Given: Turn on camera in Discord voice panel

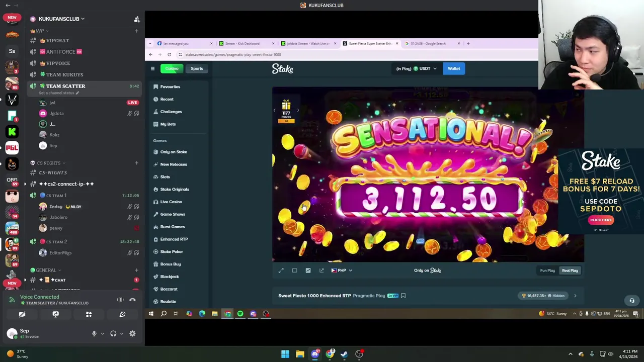Looking at the screenshot, I should pyautogui.click(x=22, y=314).
